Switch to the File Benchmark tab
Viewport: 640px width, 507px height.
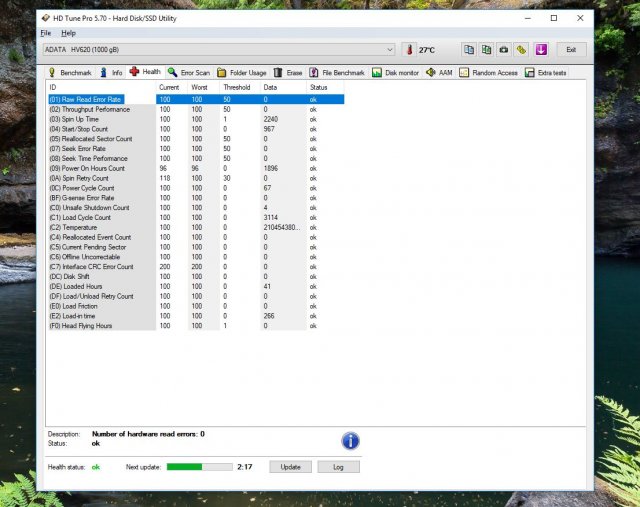click(x=337, y=73)
